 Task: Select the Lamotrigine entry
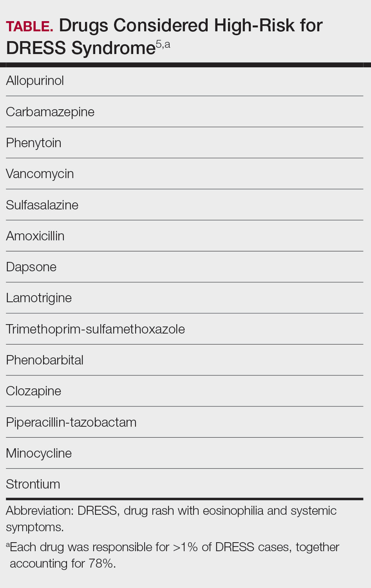click(39, 298)
